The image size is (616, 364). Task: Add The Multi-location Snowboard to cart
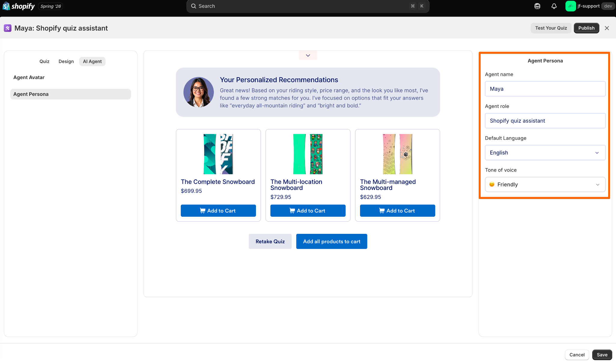click(308, 211)
